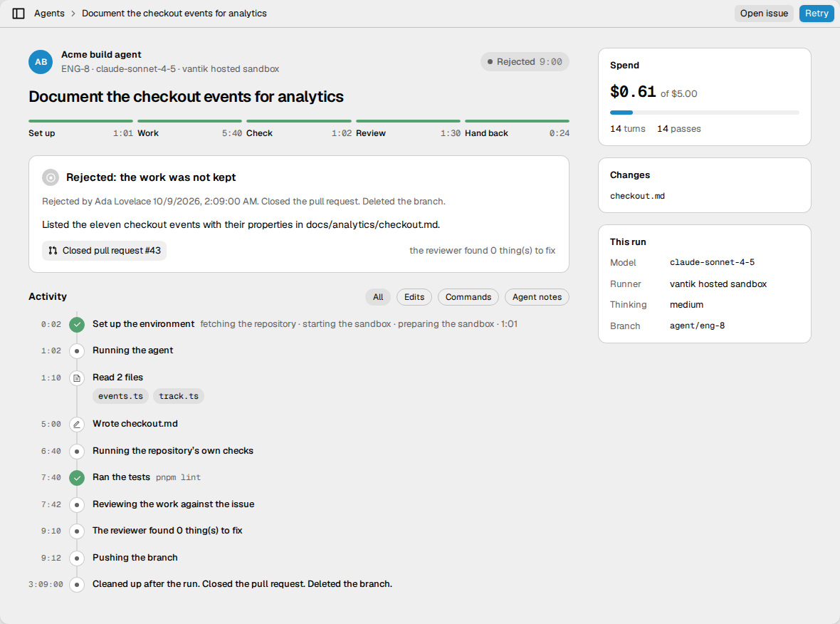The height and width of the screenshot is (624, 840).
Task: Click the dot marker beside Running the agent
Action: [77, 351]
